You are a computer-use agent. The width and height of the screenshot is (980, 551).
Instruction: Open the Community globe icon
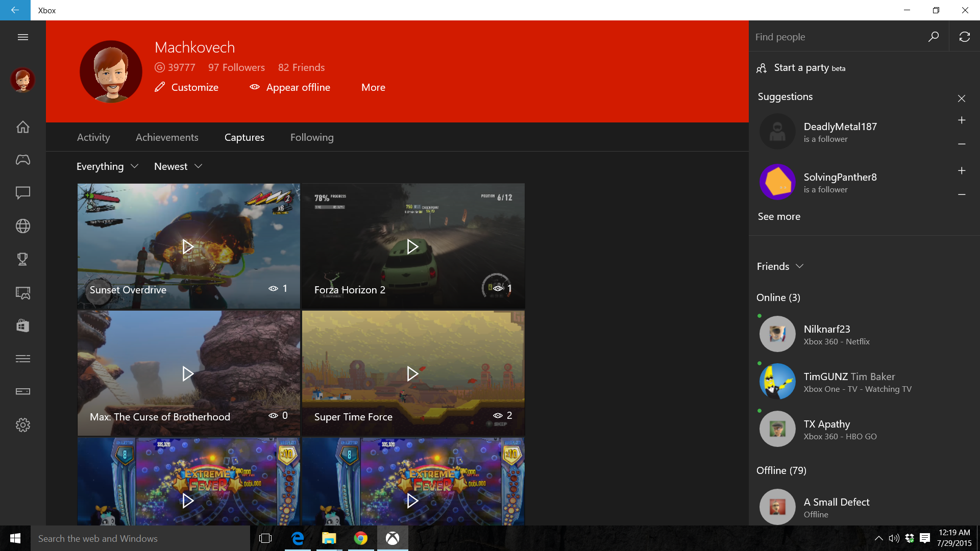click(x=23, y=226)
